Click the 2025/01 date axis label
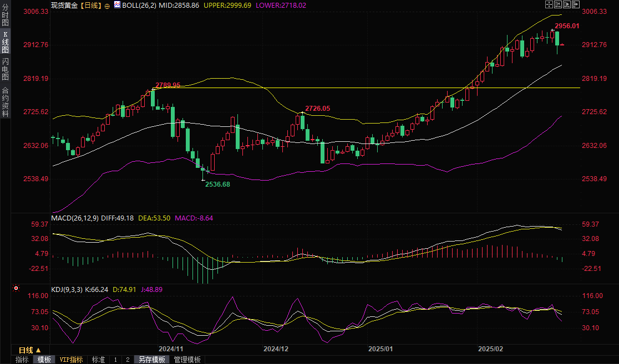The height and width of the screenshot is (364, 619). 380,349
